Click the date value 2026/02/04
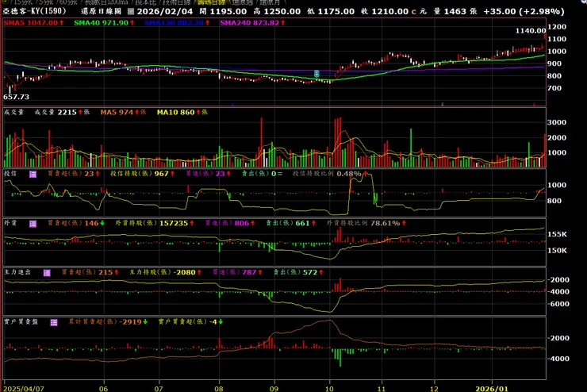 click(165, 11)
